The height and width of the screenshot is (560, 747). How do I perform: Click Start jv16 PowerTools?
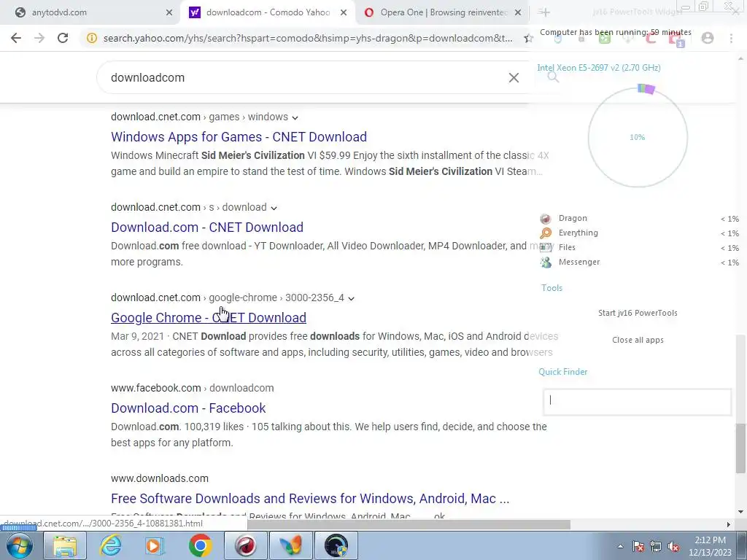(638, 313)
